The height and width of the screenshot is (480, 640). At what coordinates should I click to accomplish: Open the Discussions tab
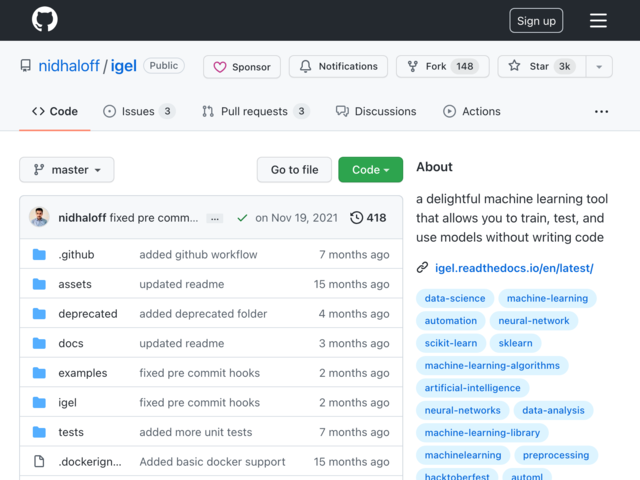pos(376,111)
